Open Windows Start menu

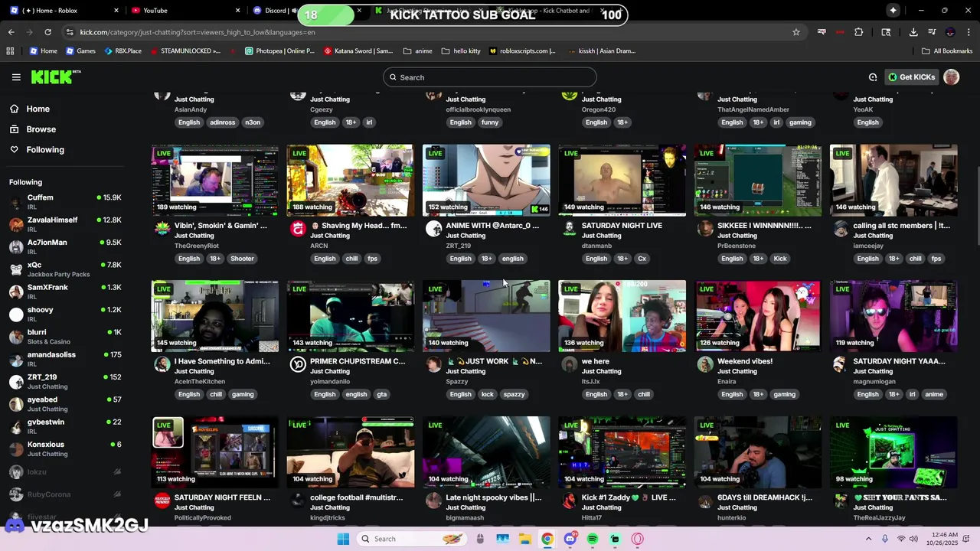coord(343,539)
